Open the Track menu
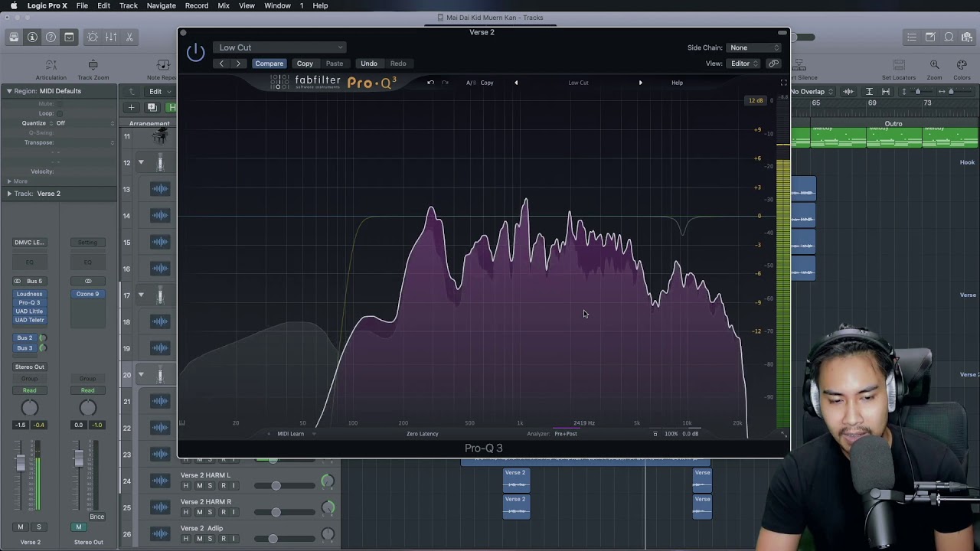Screen dimensions: 980x551 click(129, 5)
